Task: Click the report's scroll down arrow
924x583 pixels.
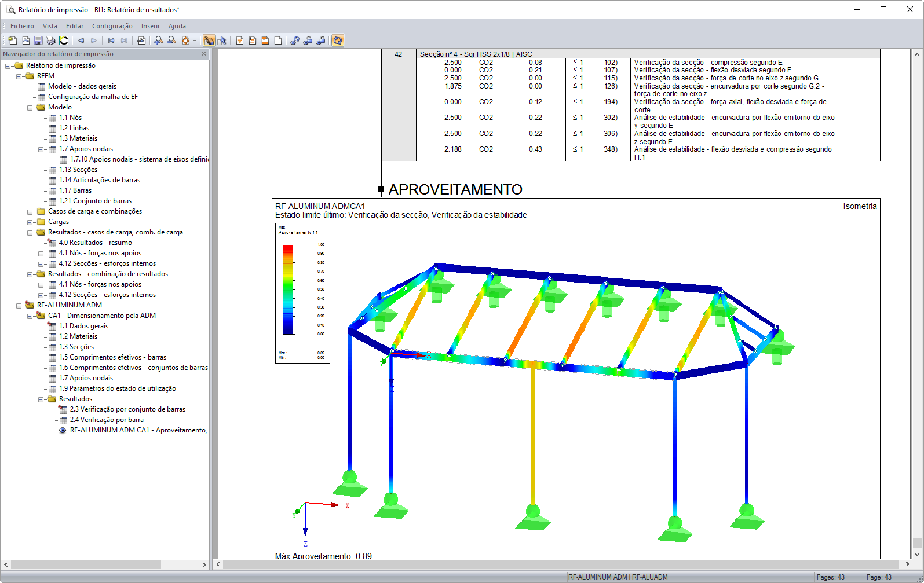Action: [917, 555]
